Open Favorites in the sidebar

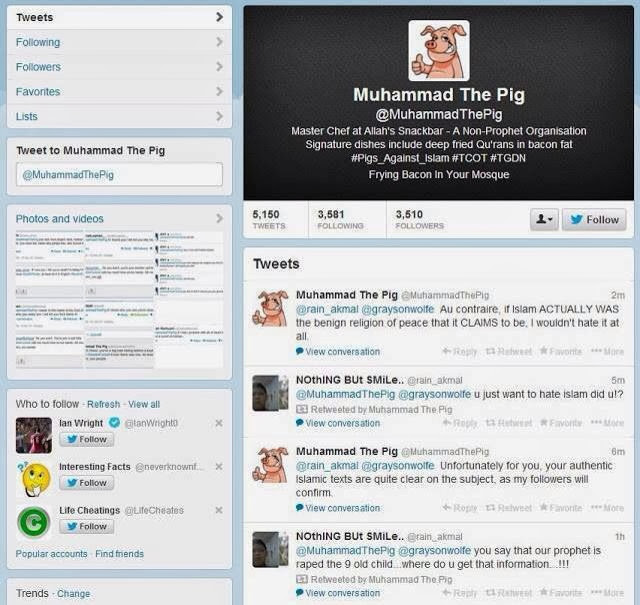click(119, 91)
